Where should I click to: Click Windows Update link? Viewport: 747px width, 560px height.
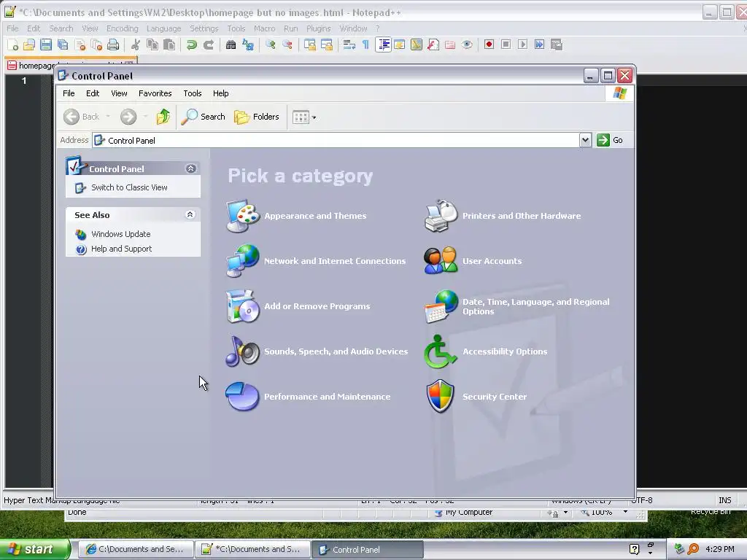click(120, 234)
